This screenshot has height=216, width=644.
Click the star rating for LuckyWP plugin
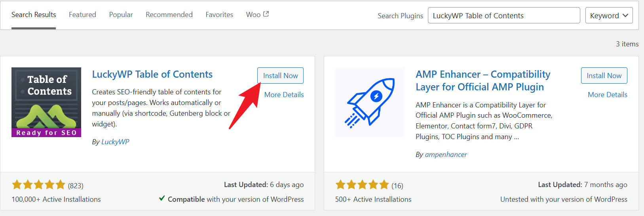coord(38,185)
